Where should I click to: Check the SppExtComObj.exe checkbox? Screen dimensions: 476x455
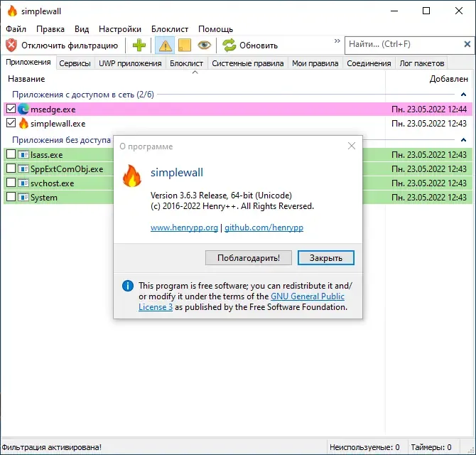point(11,168)
